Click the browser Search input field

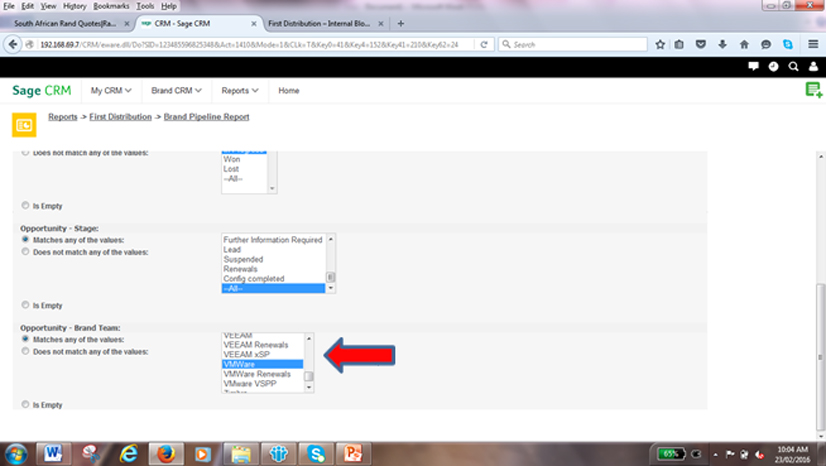(573, 45)
